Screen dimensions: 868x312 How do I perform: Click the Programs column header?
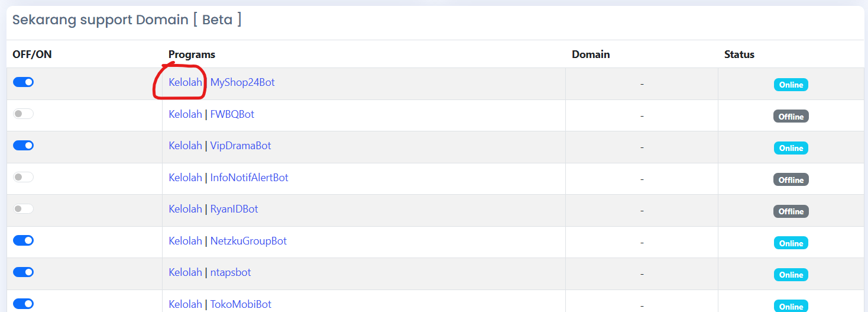point(192,54)
